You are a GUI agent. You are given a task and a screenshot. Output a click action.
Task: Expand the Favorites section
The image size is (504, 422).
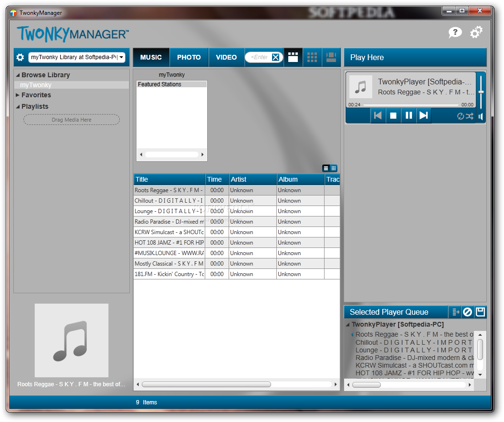point(18,95)
